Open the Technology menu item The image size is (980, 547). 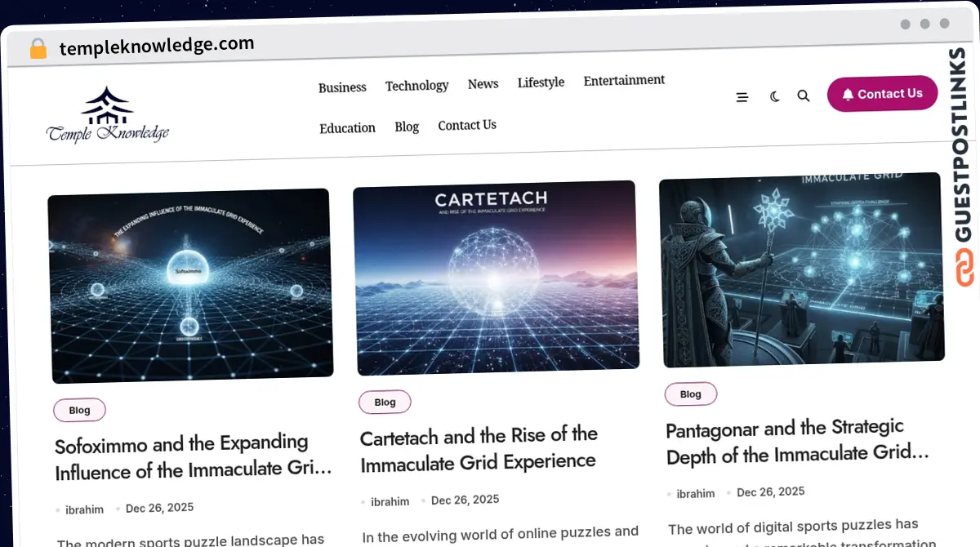(416, 86)
